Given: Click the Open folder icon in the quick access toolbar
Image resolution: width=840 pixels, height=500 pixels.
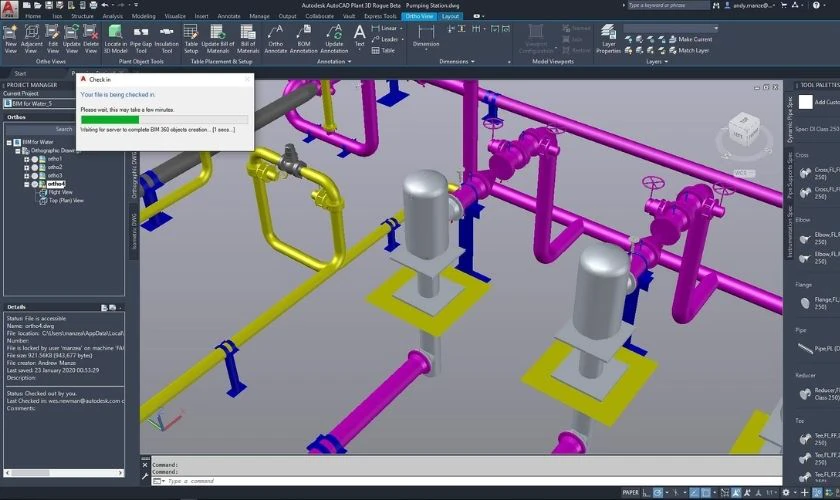Looking at the screenshot, I should click(38, 5).
